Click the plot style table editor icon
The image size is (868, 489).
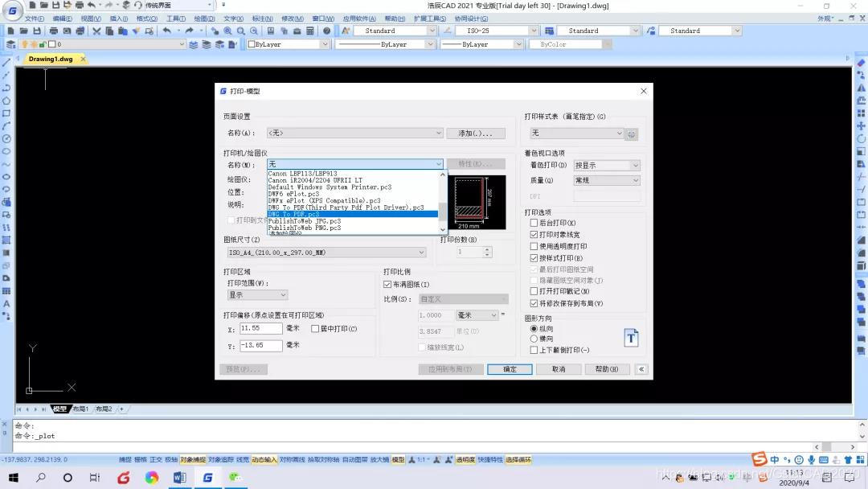point(631,134)
